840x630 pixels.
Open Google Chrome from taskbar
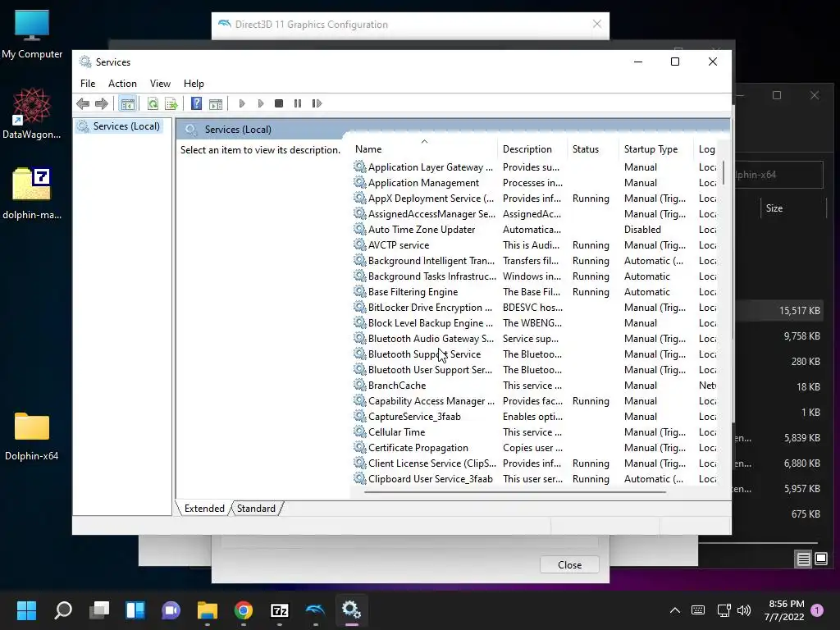(x=243, y=610)
